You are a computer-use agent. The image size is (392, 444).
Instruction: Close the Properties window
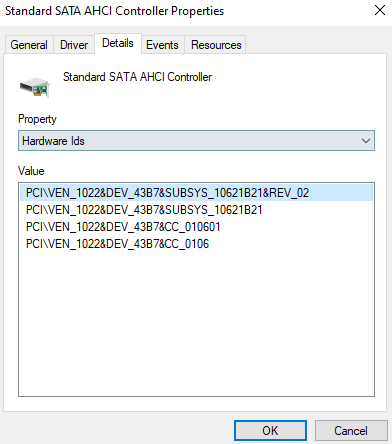coord(380,10)
